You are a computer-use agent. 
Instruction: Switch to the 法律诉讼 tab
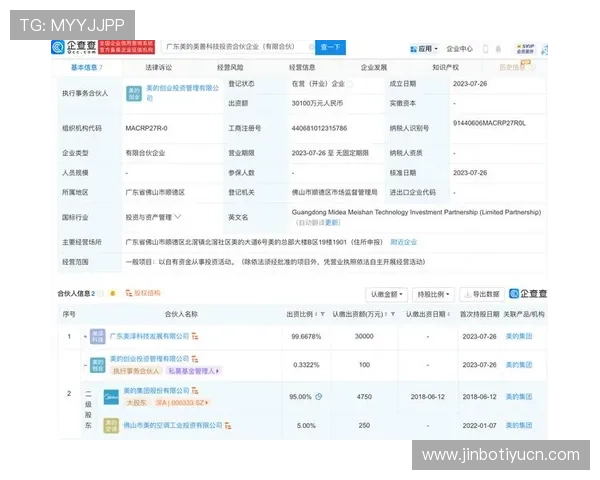[x=158, y=67]
